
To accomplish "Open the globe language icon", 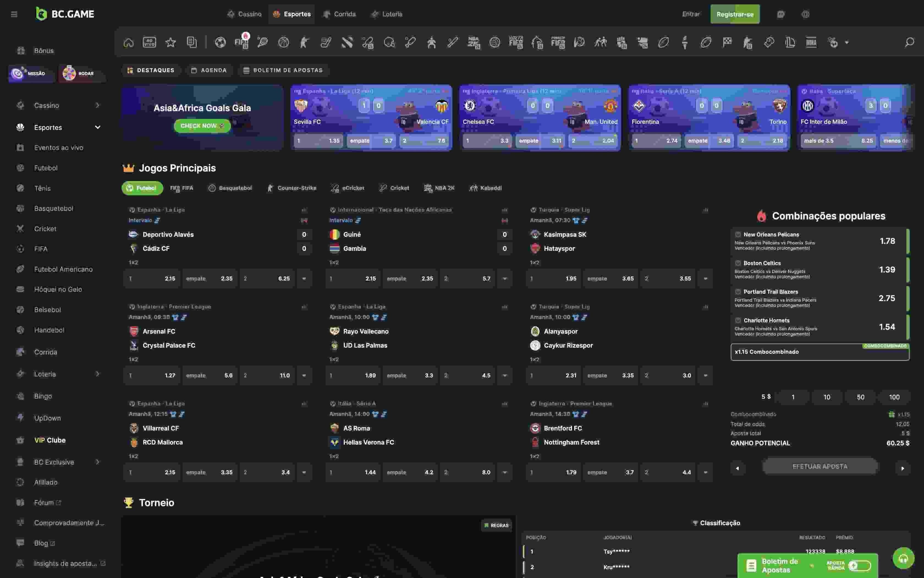I will coord(805,14).
